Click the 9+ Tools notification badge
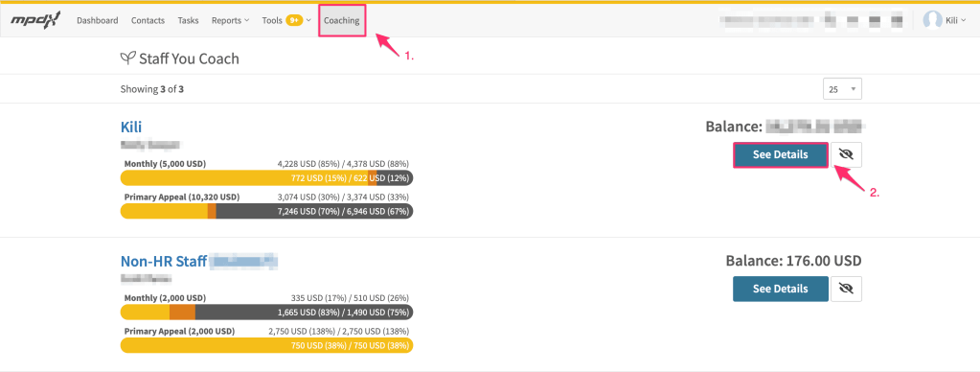The image size is (980, 372). pyautogui.click(x=294, y=21)
